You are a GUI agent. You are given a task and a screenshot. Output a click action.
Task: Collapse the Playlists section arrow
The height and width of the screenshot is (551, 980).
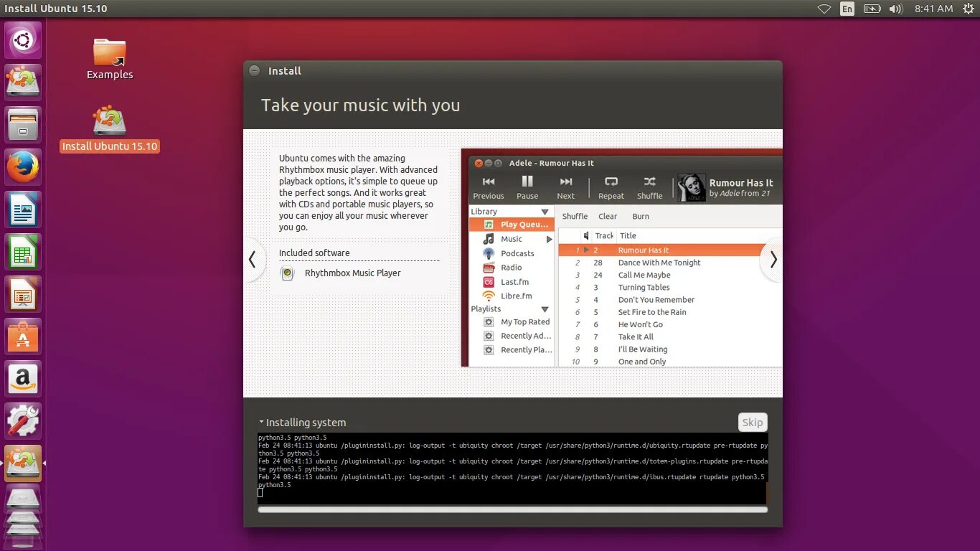click(545, 309)
